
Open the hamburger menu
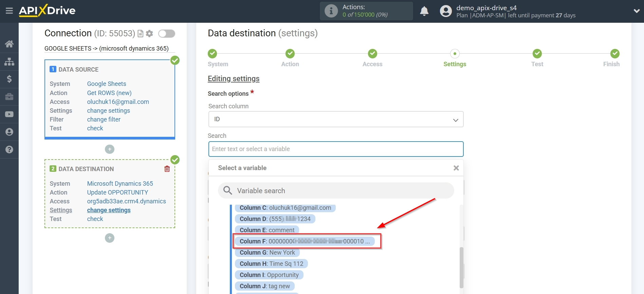click(x=9, y=11)
